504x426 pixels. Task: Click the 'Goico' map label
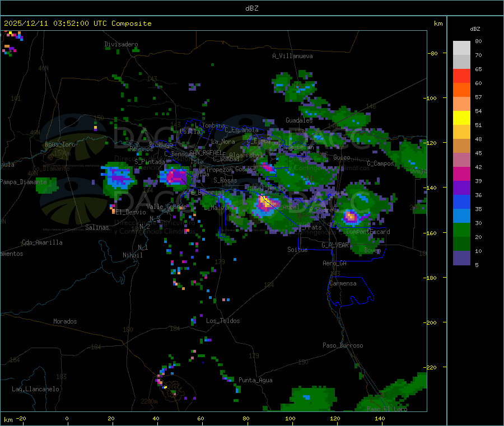[x=342, y=157]
